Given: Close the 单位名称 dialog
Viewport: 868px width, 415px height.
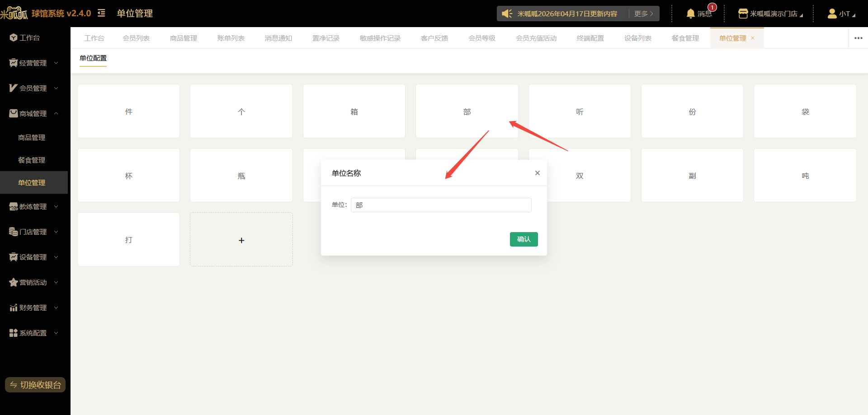Looking at the screenshot, I should [538, 173].
